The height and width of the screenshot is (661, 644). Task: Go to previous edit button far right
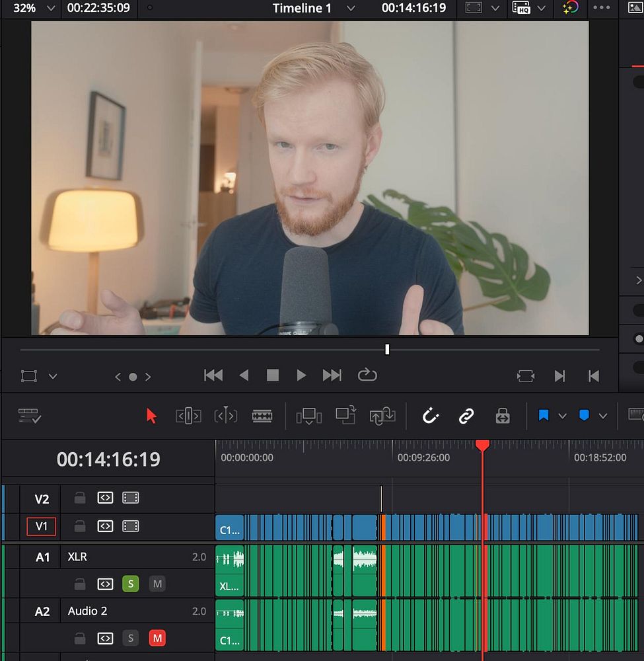(594, 376)
